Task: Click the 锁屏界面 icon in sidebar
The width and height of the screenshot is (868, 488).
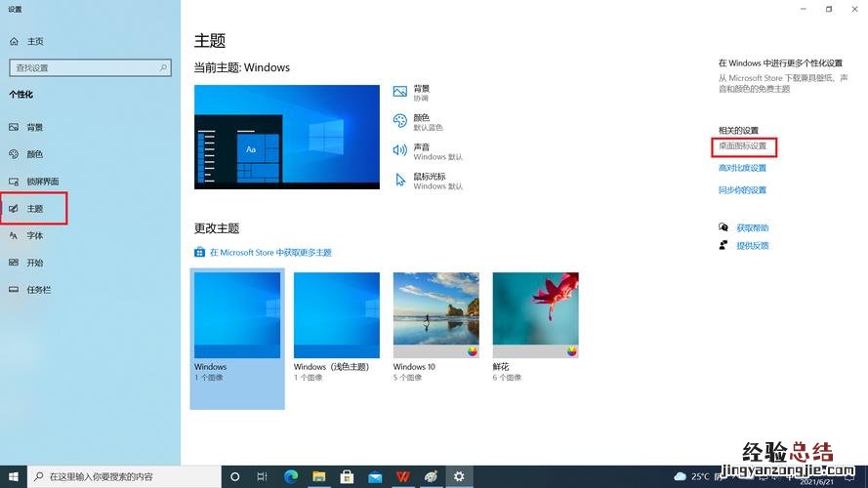Action: point(14,182)
